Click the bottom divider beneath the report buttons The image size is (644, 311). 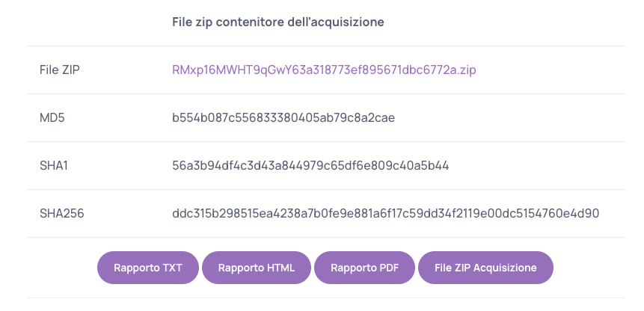(325, 298)
